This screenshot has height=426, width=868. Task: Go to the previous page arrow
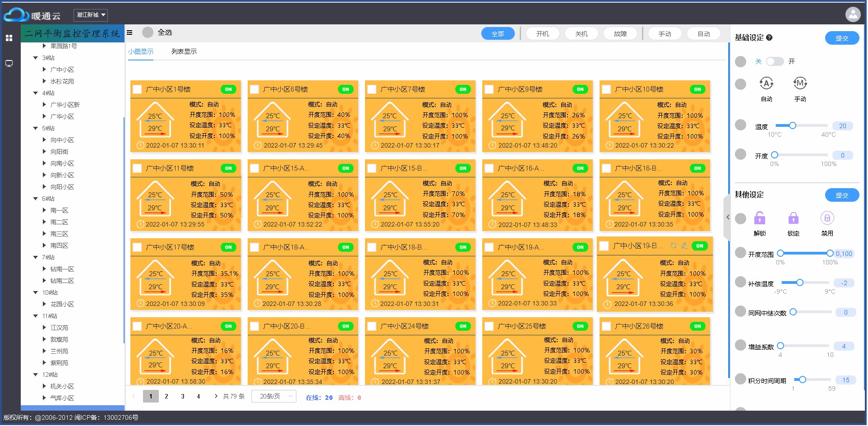134,396
